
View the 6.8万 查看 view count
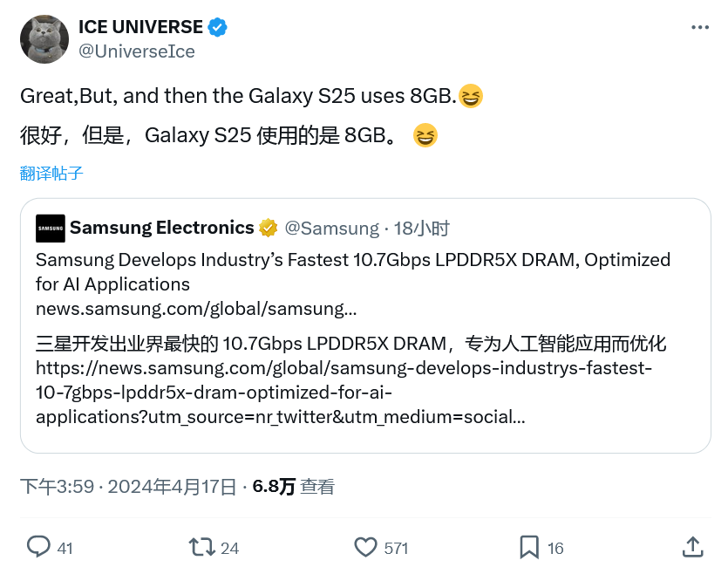tap(293, 487)
